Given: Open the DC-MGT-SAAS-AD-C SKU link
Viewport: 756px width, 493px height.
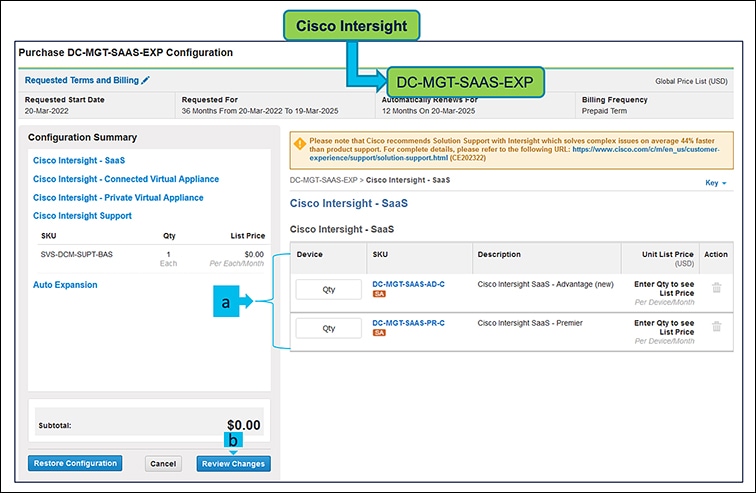Looking at the screenshot, I should (x=408, y=284).
